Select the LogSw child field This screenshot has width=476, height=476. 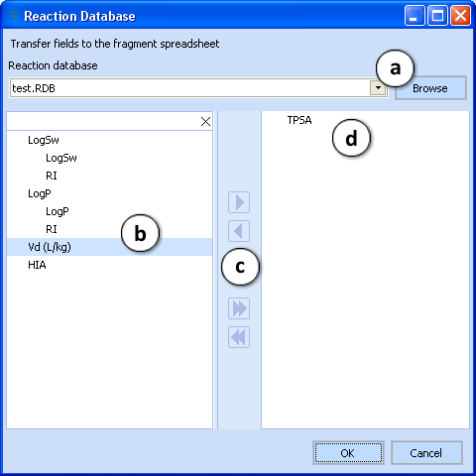(x=61, y=158)
